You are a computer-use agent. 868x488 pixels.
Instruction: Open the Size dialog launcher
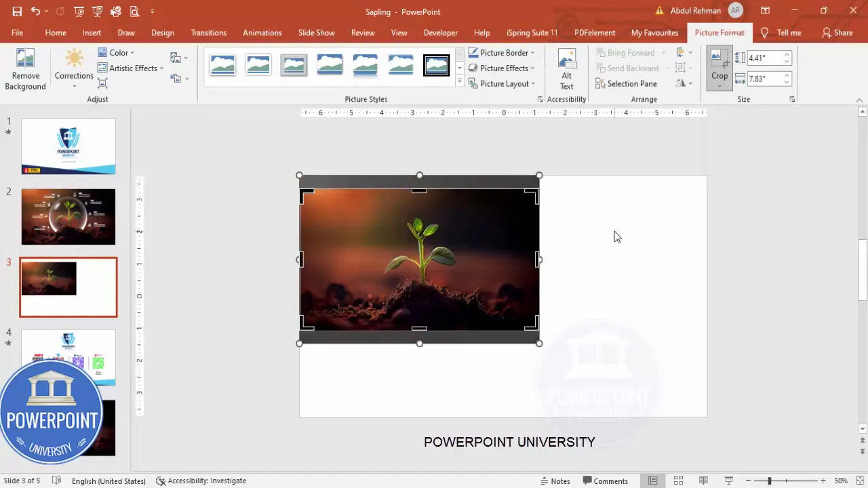(x=792, y=100)
